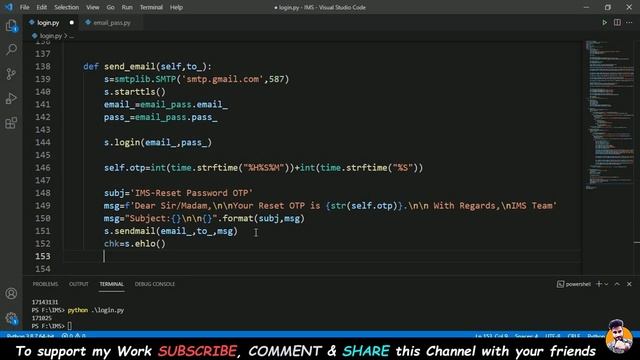This screenshot has height=360, width=640.
Task: Click Python version in status bar
Action: (30, 336)
